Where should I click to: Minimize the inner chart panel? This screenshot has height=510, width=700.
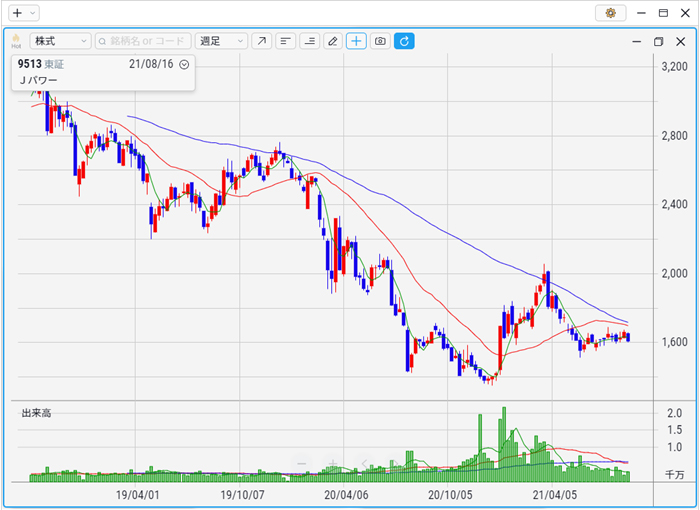pos(637,42)
